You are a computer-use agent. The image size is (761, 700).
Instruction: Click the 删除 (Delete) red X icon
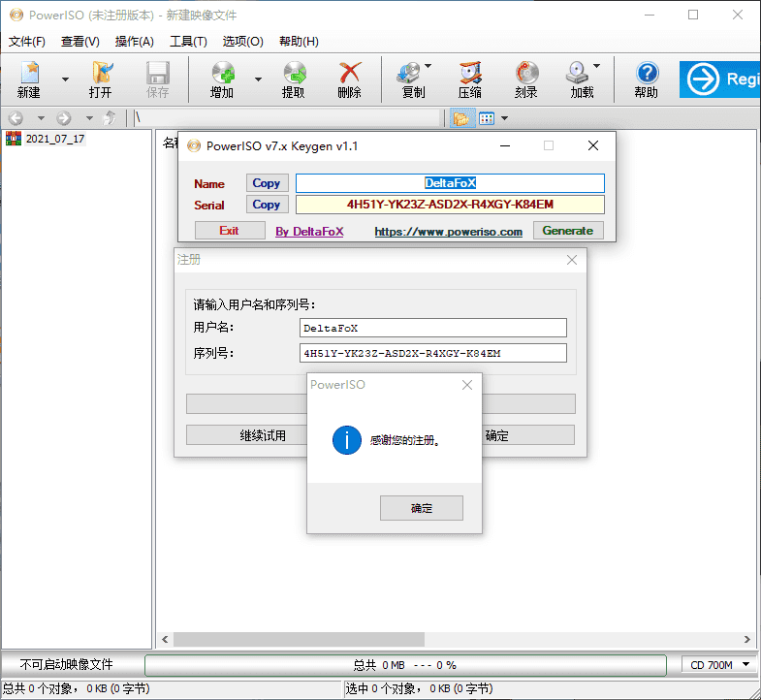(349, 79)
